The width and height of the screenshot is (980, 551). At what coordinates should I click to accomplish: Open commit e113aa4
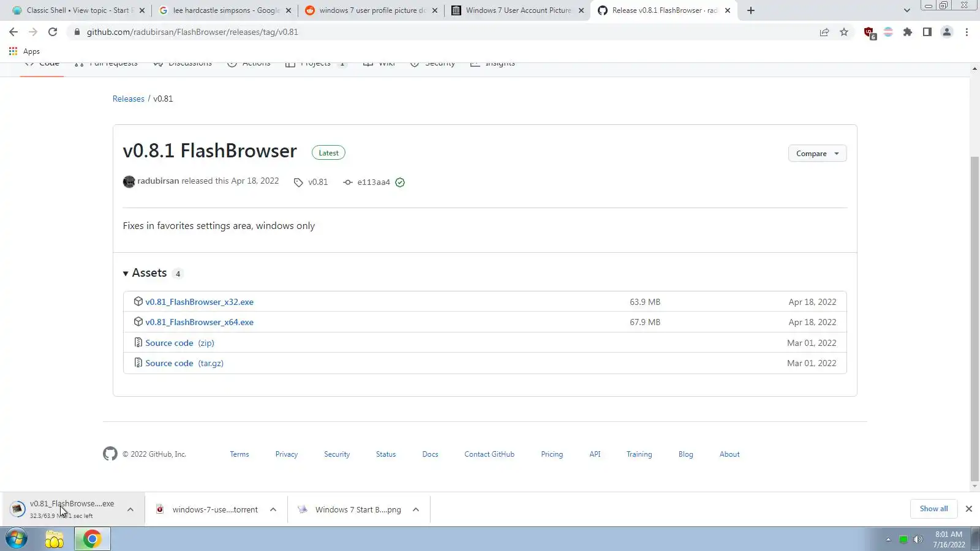click(x=374, y=182)
